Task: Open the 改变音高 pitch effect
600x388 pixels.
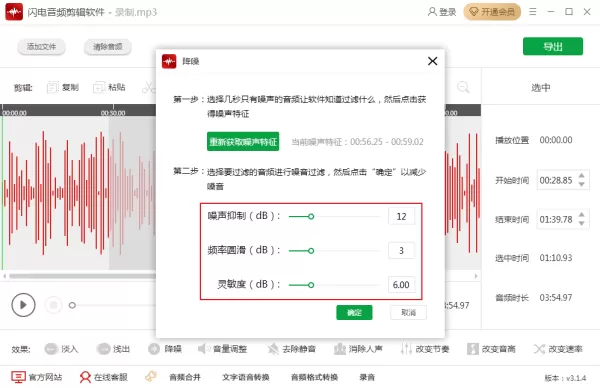Action: click(x=491, y=349)
